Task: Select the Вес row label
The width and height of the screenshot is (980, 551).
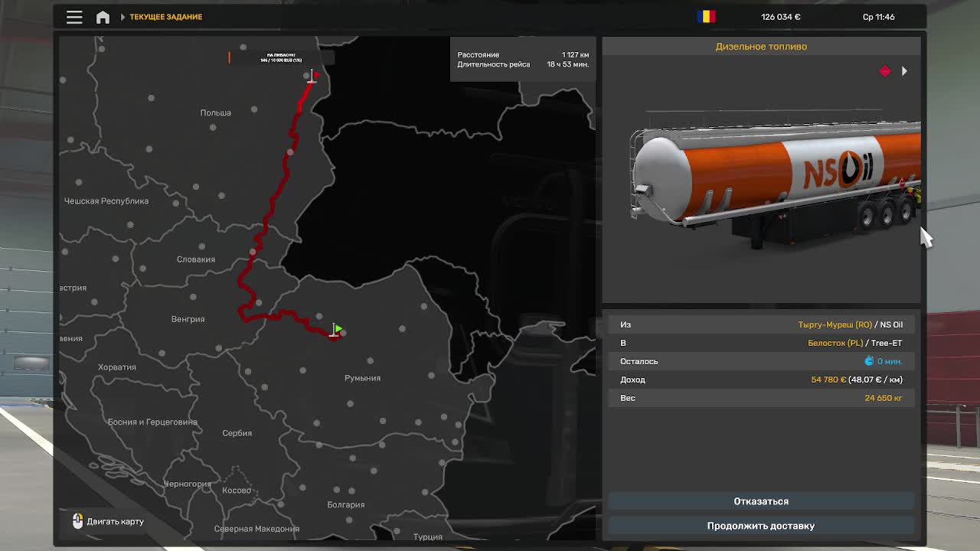Action: [x=627, y=398]
